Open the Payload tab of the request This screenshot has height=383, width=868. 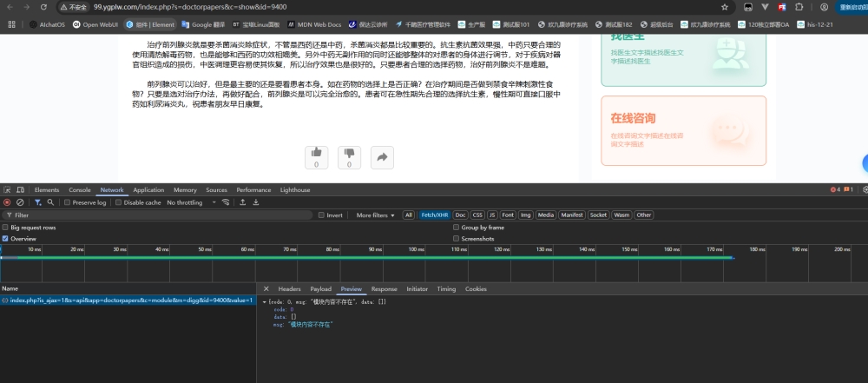[320, 289]
